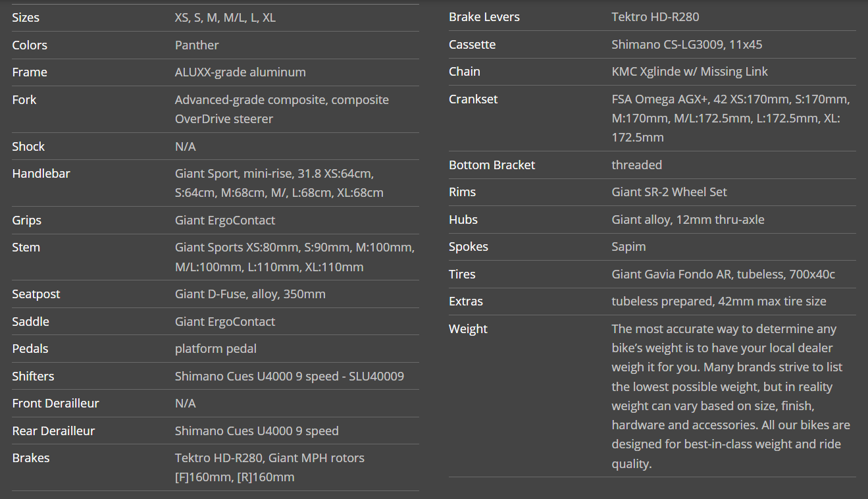
Task: Click the Front Derailleur label
Action: click(55, 404)
